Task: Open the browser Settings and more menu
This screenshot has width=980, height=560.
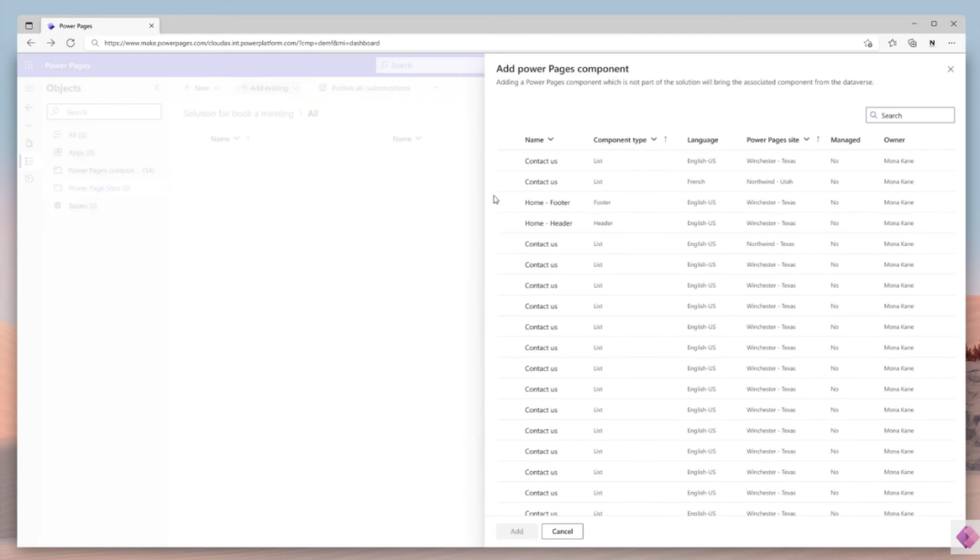Action: tap(951, 44)
